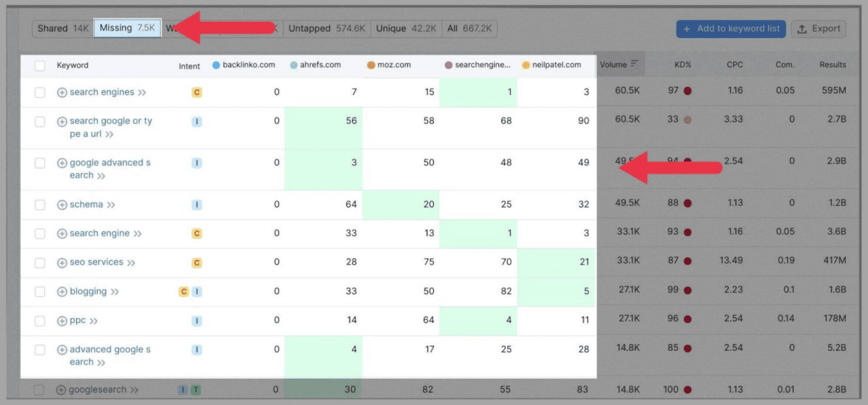Click the Commercial intent badge for 'search engines'
868x405 pixels.
click(196, 92)
